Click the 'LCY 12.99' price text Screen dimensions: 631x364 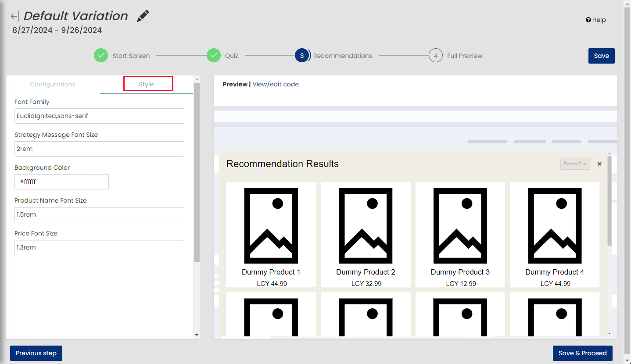point(461,284)
